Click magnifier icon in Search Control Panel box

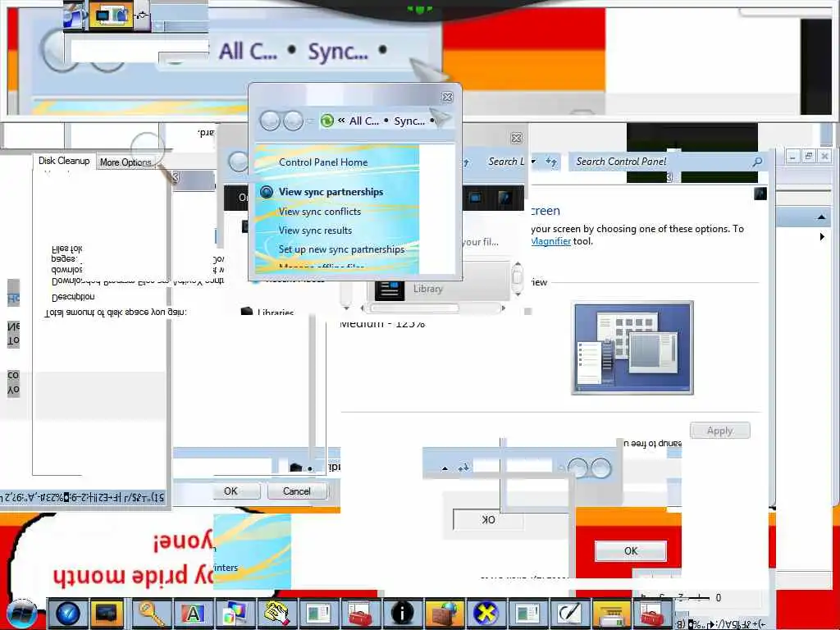click(x=757, y=162)
